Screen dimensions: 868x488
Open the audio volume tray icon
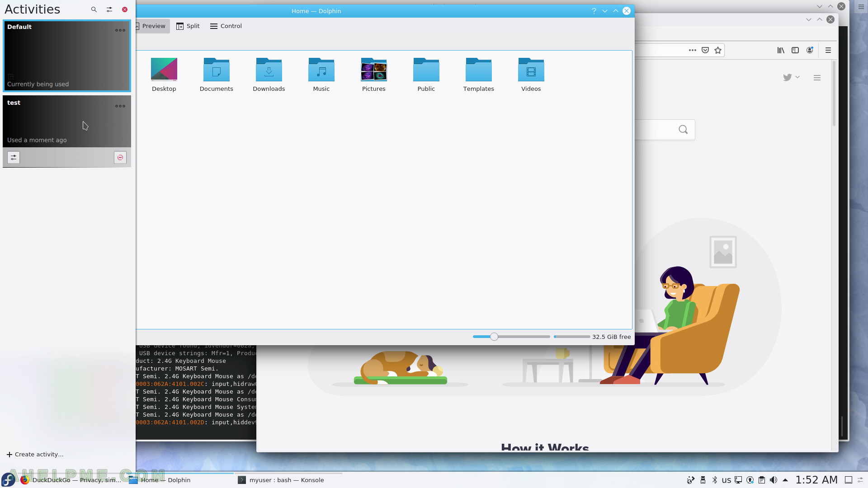774,480
